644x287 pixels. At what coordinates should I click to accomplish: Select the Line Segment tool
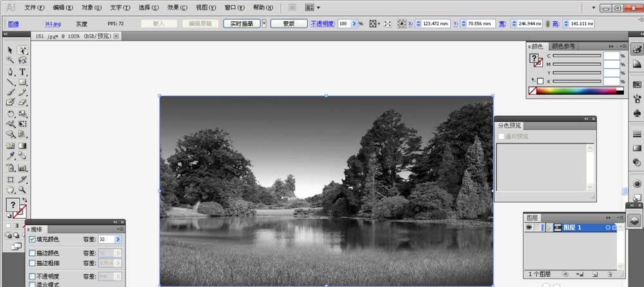(x=10, y=82)
